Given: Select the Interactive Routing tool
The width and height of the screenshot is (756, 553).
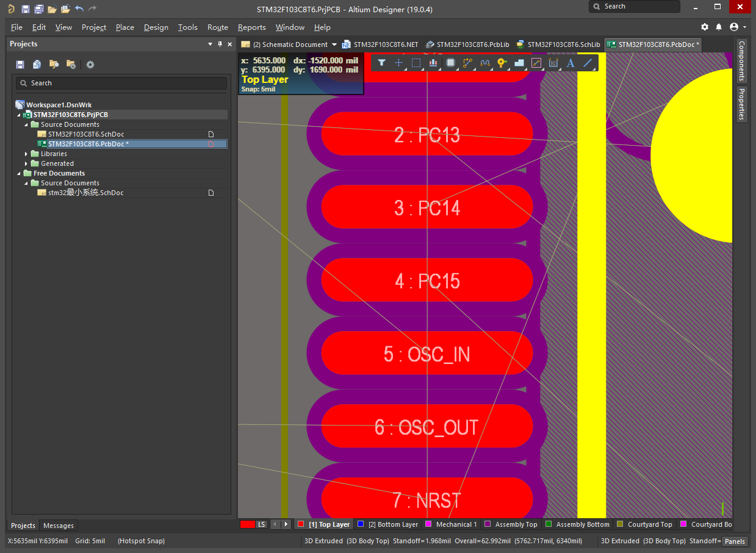Looking at the screenshot, I should [468, 63].
